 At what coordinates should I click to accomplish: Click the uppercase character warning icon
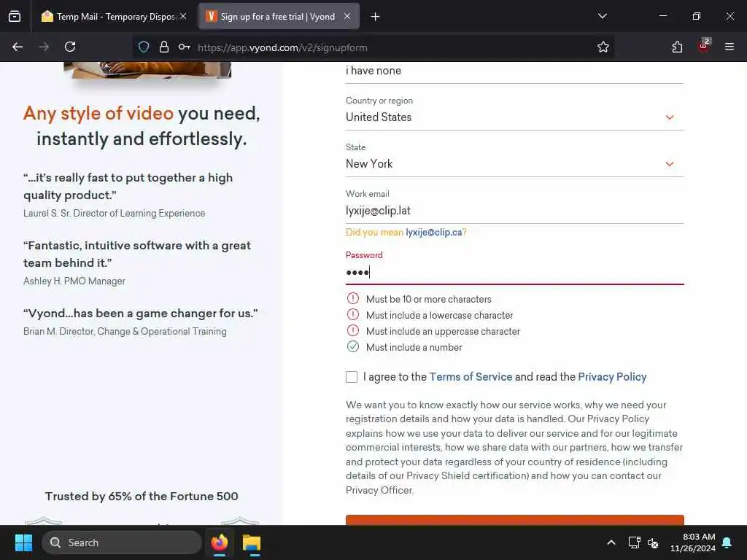pos(353,330)
